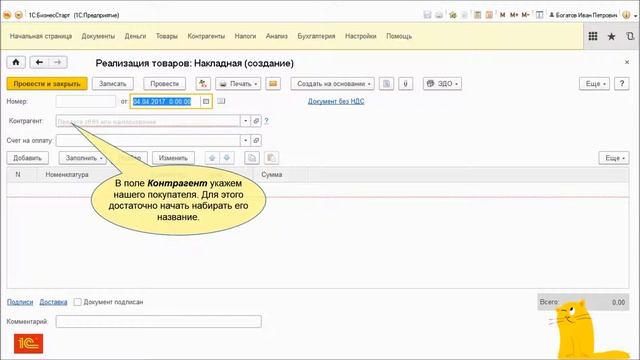Open the Доставка link

[53, 302]
